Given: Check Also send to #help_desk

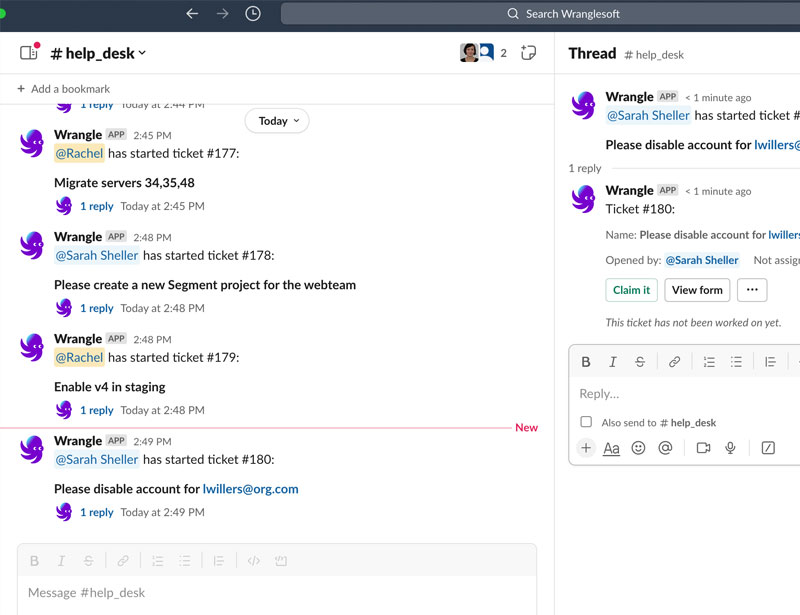Looking at the screenshot, I should [x=586, y=422].
